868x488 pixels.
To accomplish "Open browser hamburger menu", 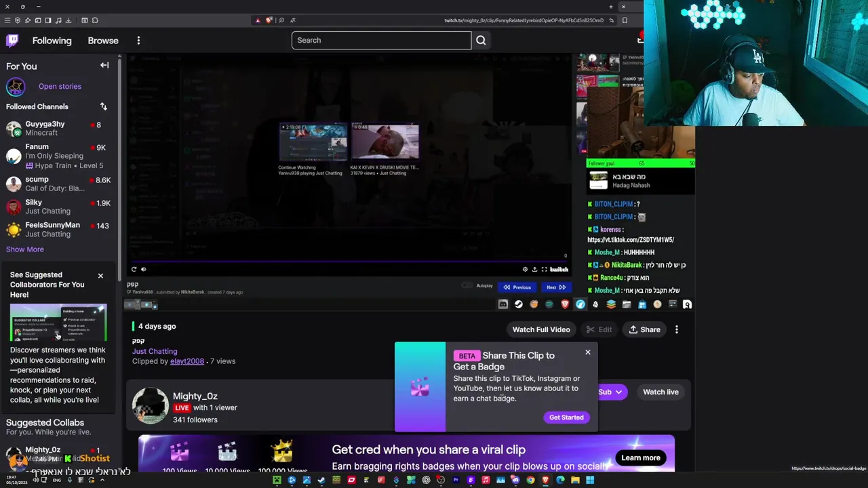I will 7,20.
